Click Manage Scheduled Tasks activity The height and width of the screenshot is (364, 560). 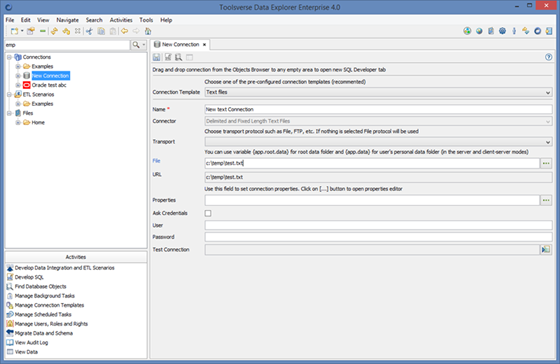(x=43, y=314)
